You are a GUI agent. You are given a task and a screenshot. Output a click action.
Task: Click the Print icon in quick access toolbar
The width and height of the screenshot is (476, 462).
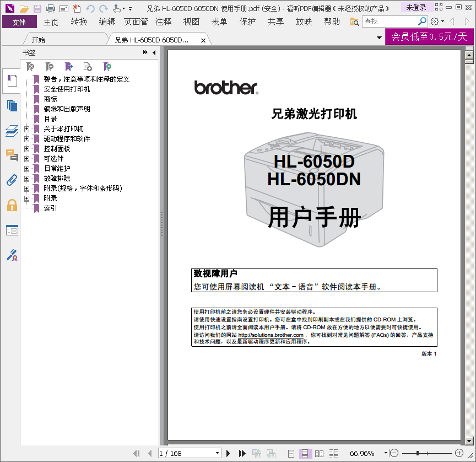tap(50, 8)
